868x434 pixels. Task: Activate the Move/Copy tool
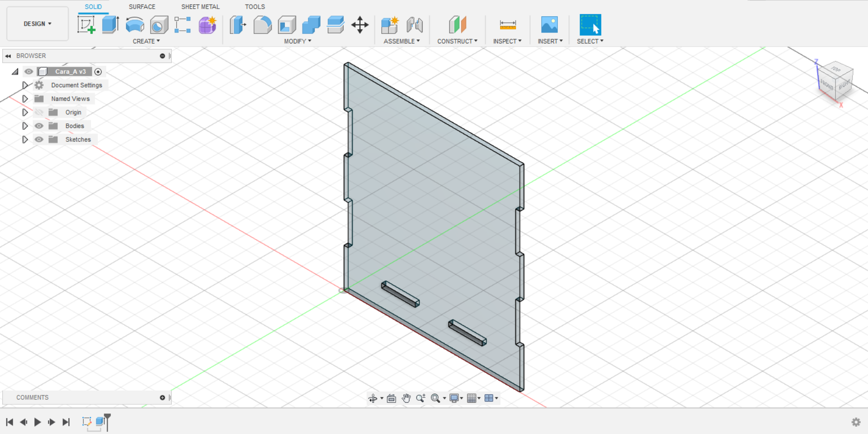point(360,24)
